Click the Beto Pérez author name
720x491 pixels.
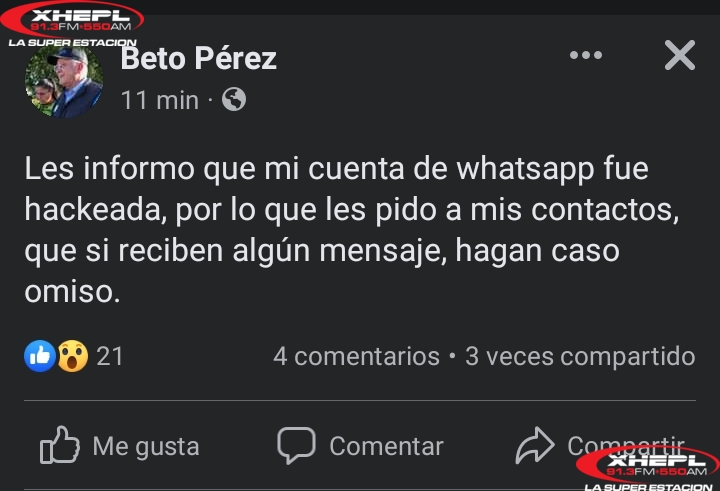198,58
